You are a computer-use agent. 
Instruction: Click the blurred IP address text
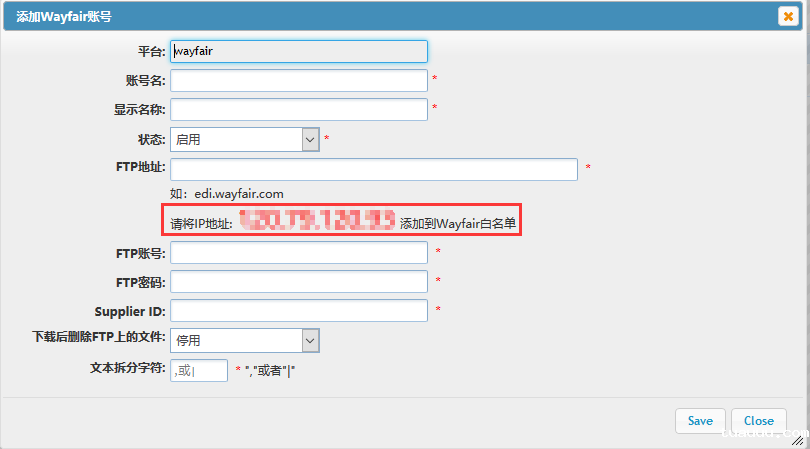(317, 220)
